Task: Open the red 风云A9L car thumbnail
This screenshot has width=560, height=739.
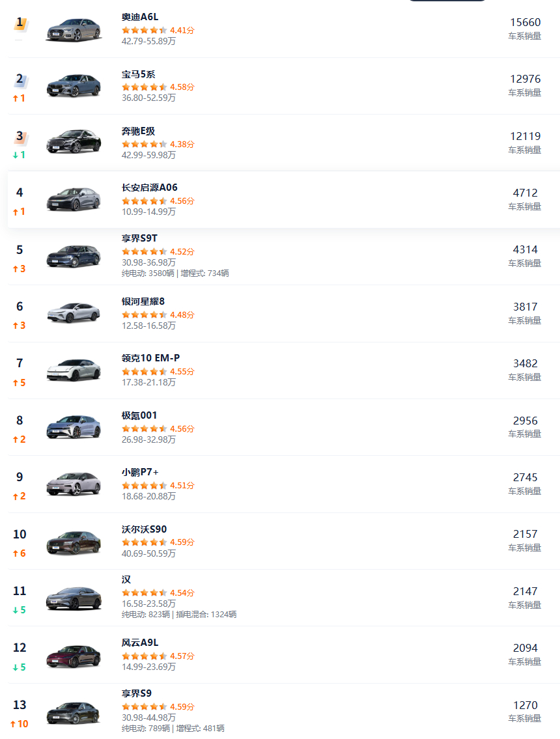Action: tap(74, 656)
